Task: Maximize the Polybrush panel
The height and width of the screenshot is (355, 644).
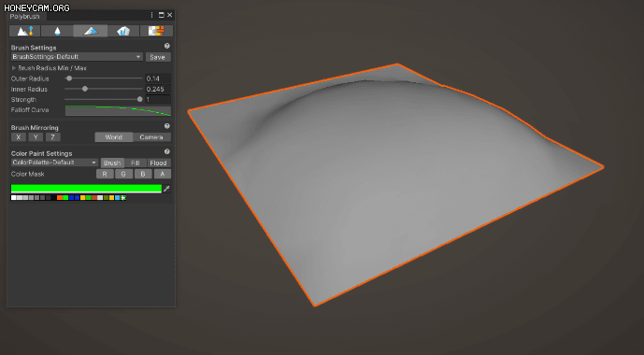Action: click(162, 15)
